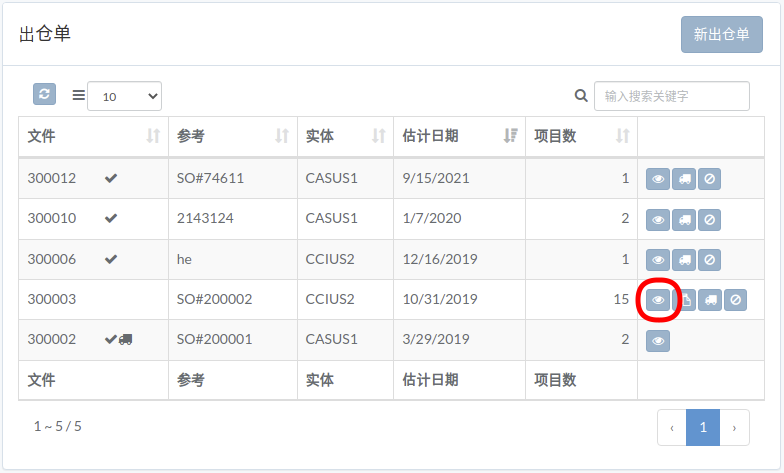View order 300003 with eye icon
This screenshot has height=473, width=784.
[x=658, y=300]
